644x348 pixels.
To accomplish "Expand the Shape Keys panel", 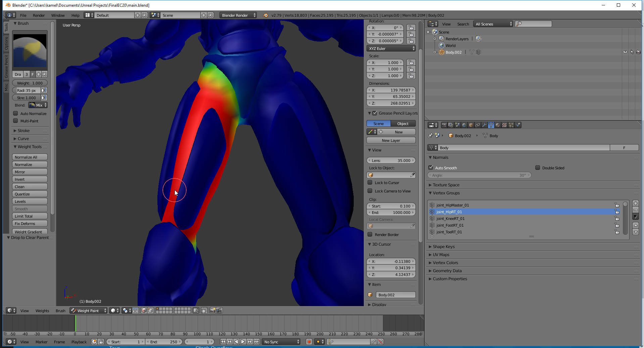I will click(443, 246).
